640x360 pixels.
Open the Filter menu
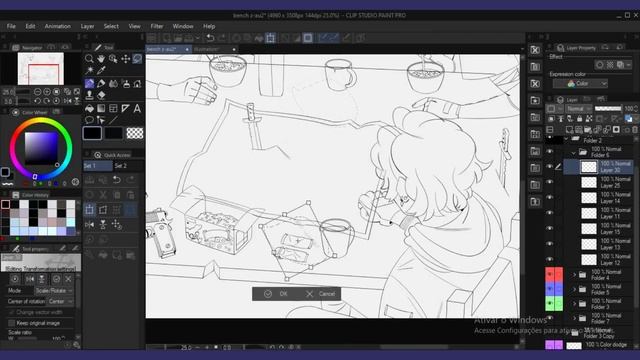point(157,26)
